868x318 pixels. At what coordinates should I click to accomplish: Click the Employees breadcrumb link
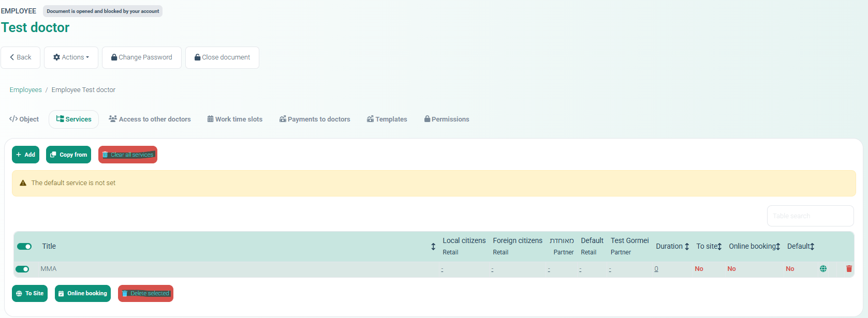26,90
